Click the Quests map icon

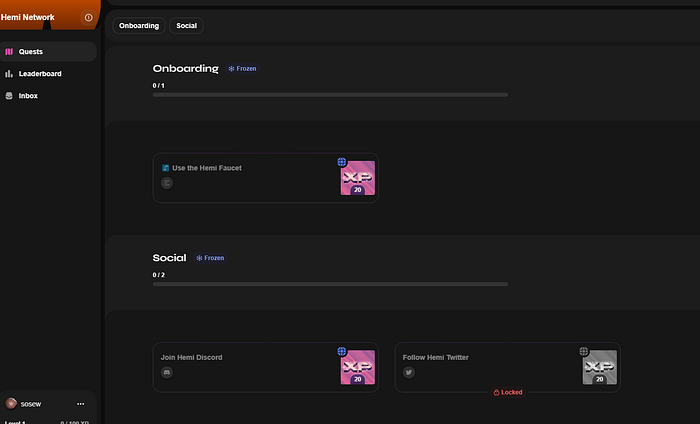[9, 52]
